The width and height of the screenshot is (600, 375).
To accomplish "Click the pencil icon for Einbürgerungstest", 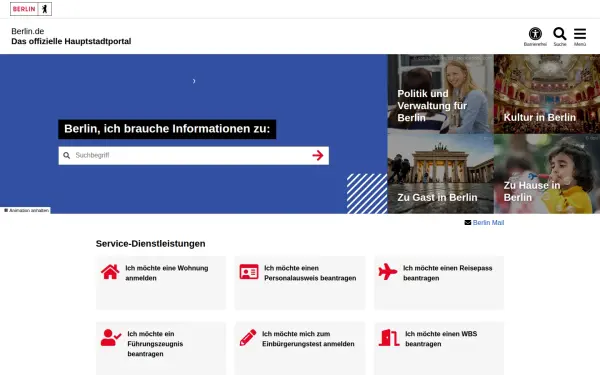I will point(248,338).
